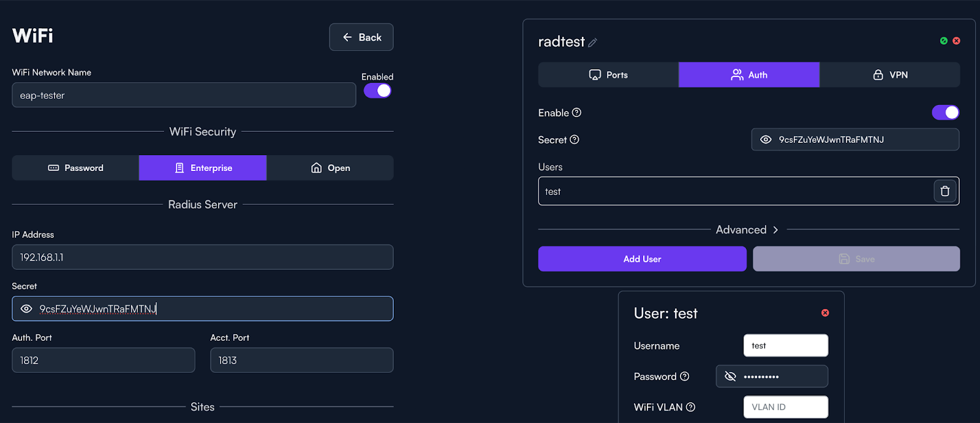Click the help icon next to Secret
Screen dimensions: 980x423
[x=575, y=140]
